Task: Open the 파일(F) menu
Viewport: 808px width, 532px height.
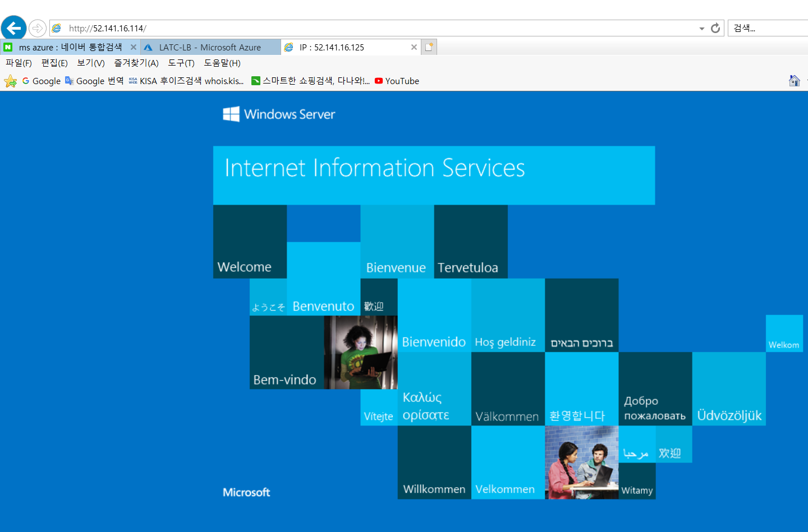Action: pos(19,63)
